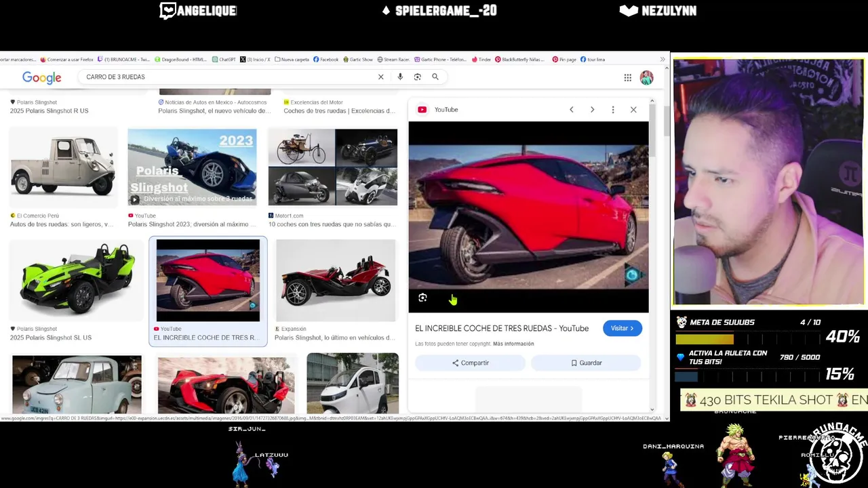Screen dimensions: 868x488
Task: Open the Tinder bookmark
Action: 481,60
